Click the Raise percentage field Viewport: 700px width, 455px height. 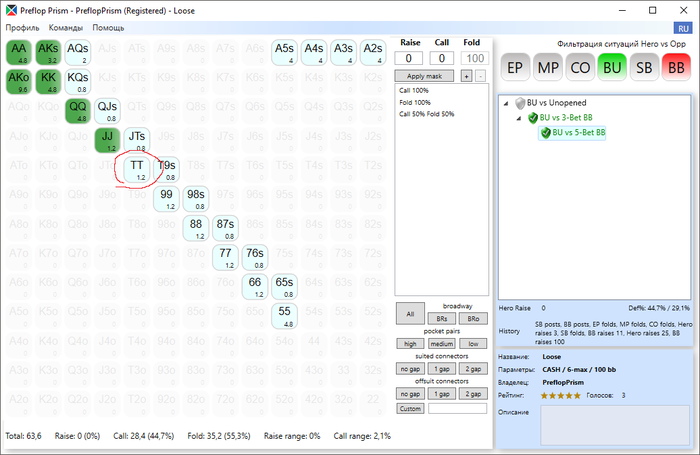point(408,58)
